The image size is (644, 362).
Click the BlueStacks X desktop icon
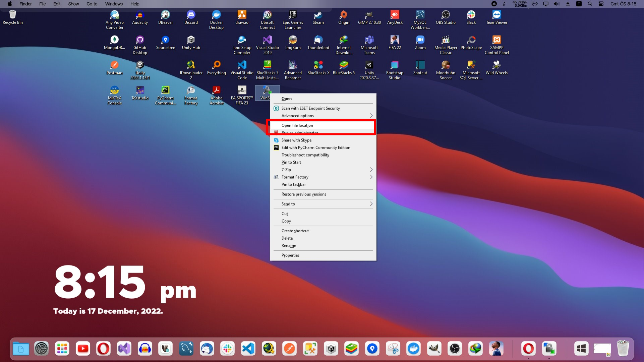tap(318, 68)
